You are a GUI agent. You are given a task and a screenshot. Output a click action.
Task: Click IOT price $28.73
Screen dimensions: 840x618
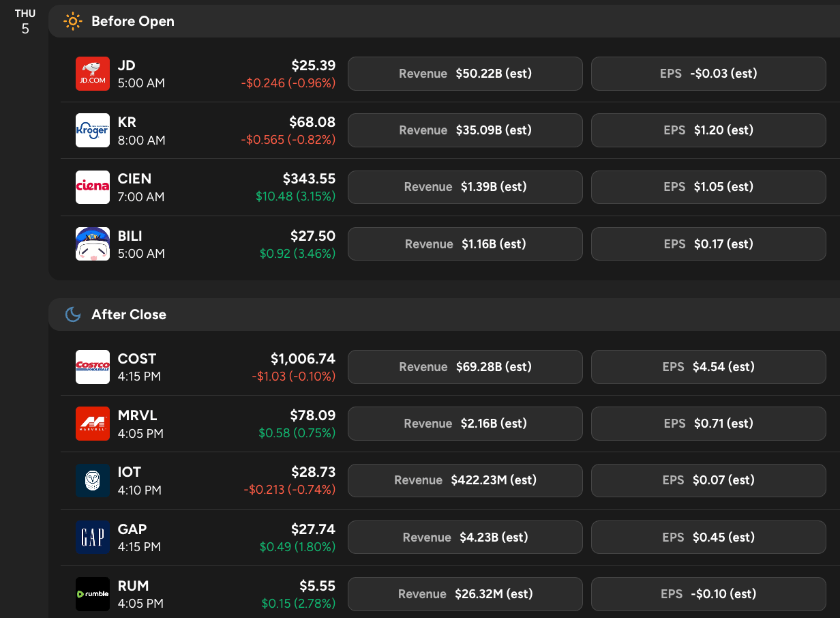click(314, 472)
